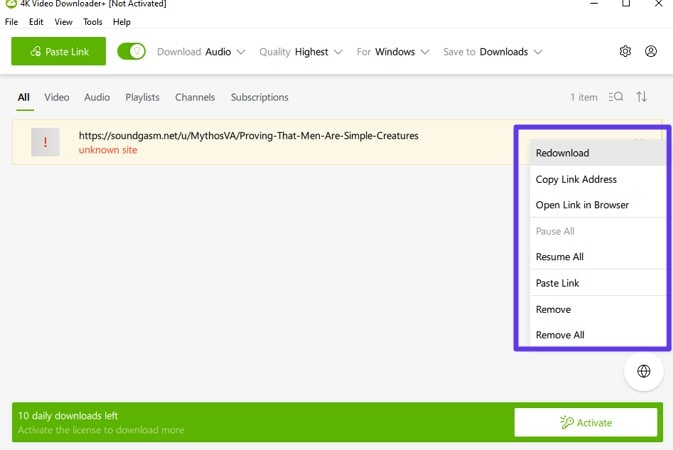
Task: Choose Paste Link in context menu
Action: [x=597, y=283]
